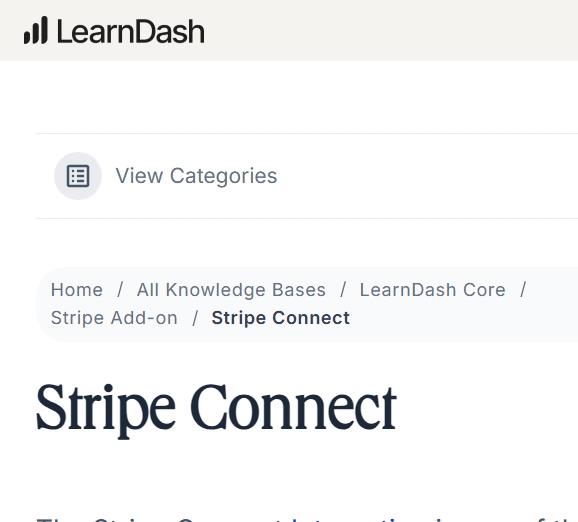Viewport: 578px width, 522px height.
Task: Select the bold Stripe Connect breadcrumb
Action: pyautogui.click(x=281, y=318)
